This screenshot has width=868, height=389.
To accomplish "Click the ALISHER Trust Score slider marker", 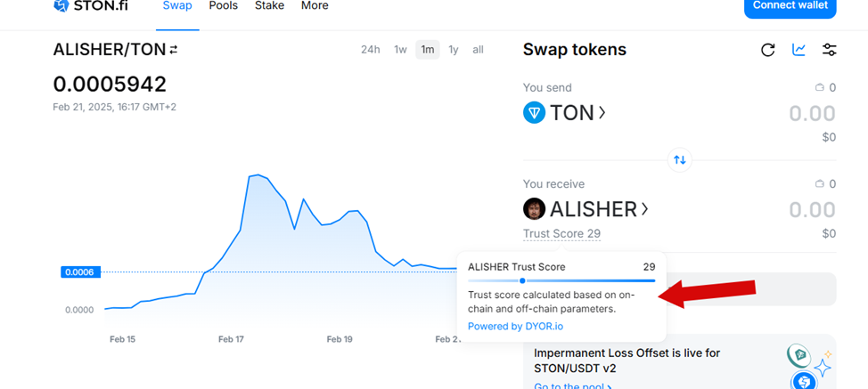I will (x=522, y=280).
